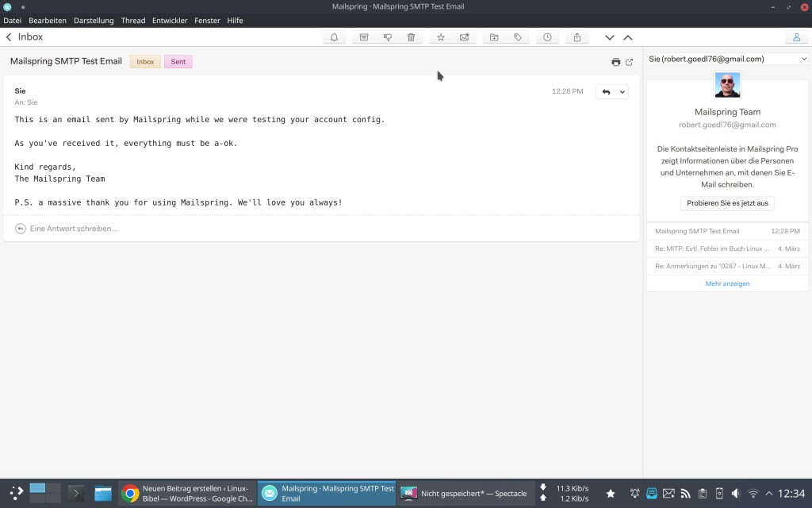
Task: Click the Mailspring Team profile photo
Action: tap(727, 85)
